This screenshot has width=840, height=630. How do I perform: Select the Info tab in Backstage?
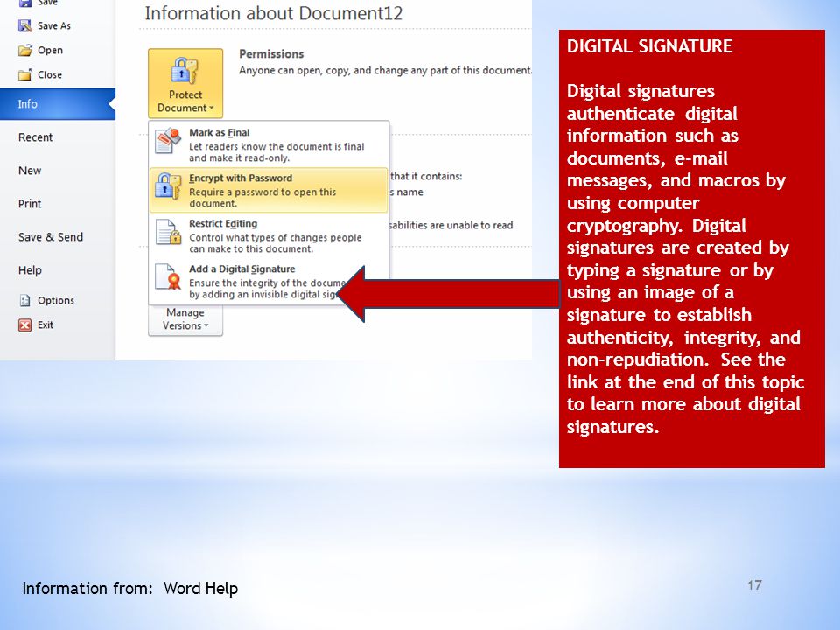58,104
